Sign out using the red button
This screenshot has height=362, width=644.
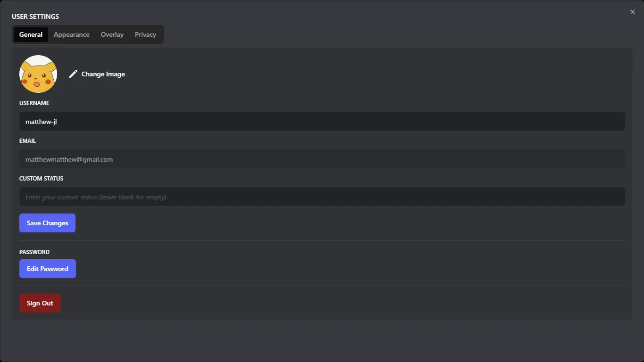point(40,303)
